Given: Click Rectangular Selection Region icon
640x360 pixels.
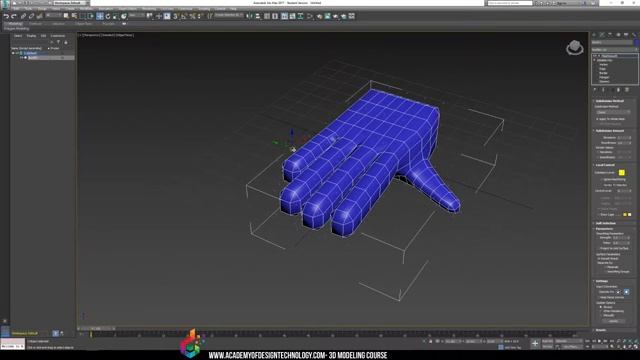Looking at the screenshot, I should 83,16.
